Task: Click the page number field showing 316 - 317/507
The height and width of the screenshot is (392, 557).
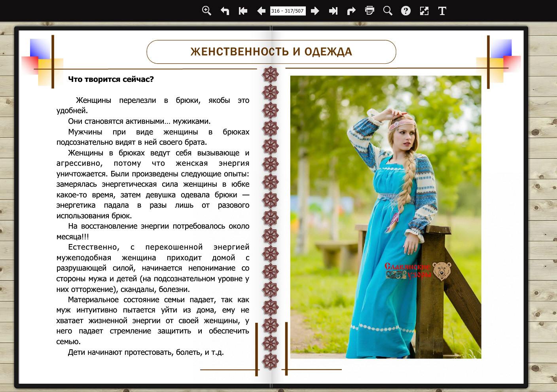Action: pyautogui.click(x=288, y=11)
